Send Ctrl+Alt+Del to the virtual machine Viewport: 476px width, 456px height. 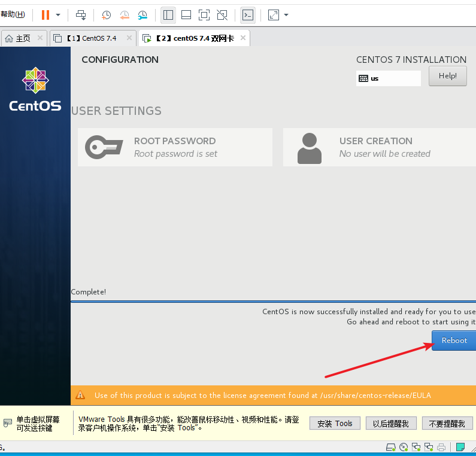[81, 15]
